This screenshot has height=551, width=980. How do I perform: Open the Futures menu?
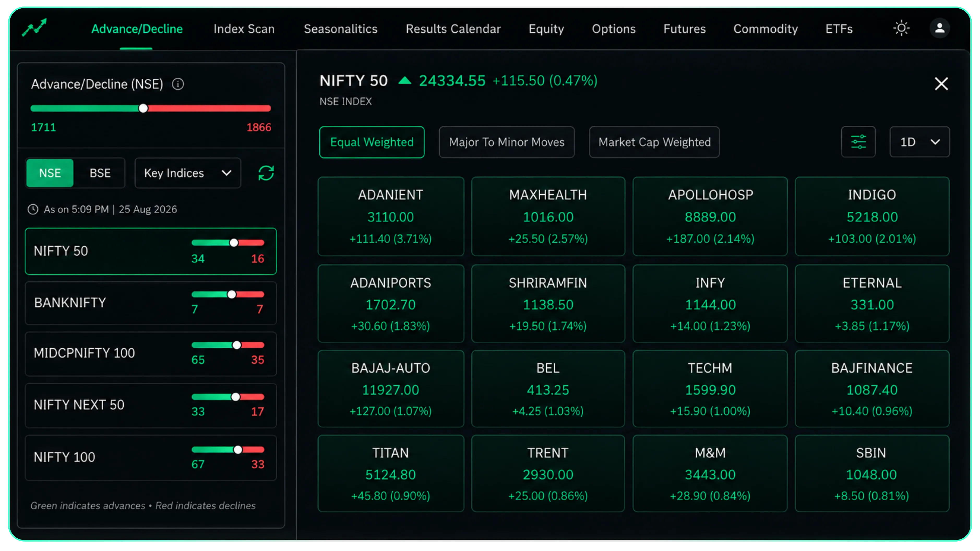(684, 29)
